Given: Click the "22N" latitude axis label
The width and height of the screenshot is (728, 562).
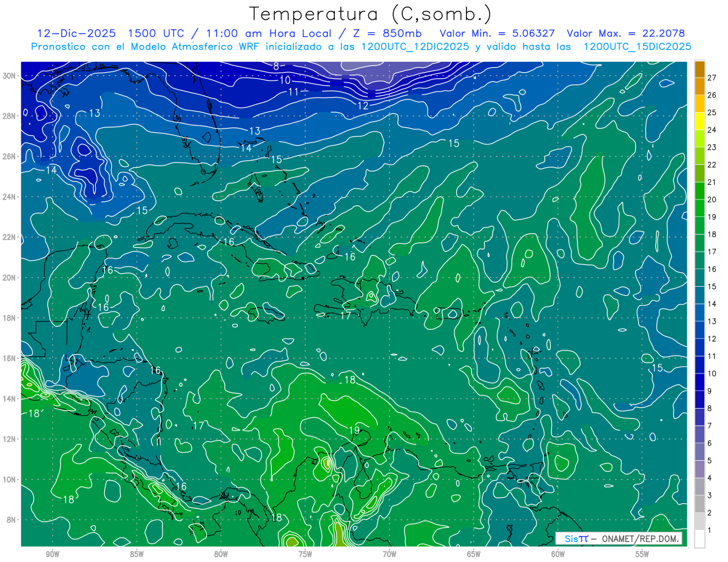Looking at the screenshot, I should 10,237.
